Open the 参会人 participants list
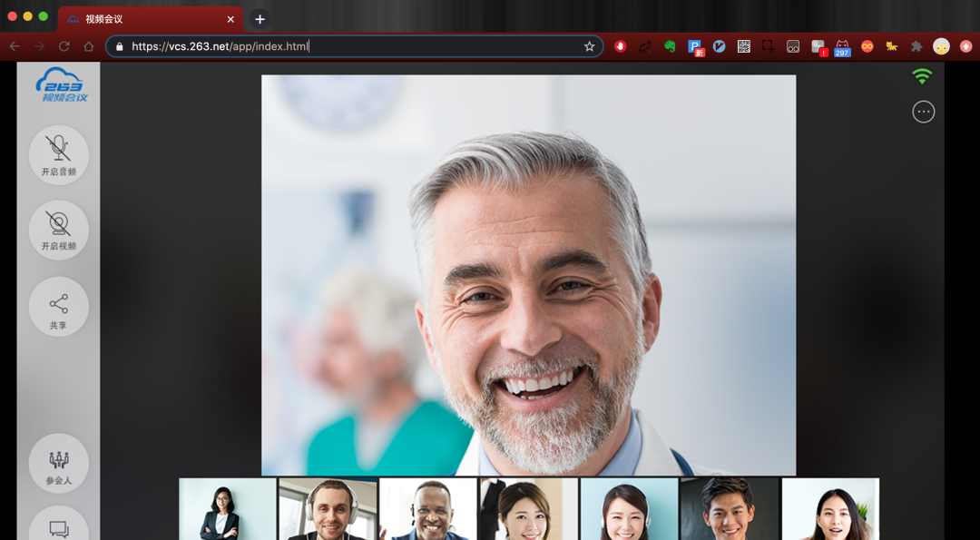The image size is (980, 540). tap(59, 464)
